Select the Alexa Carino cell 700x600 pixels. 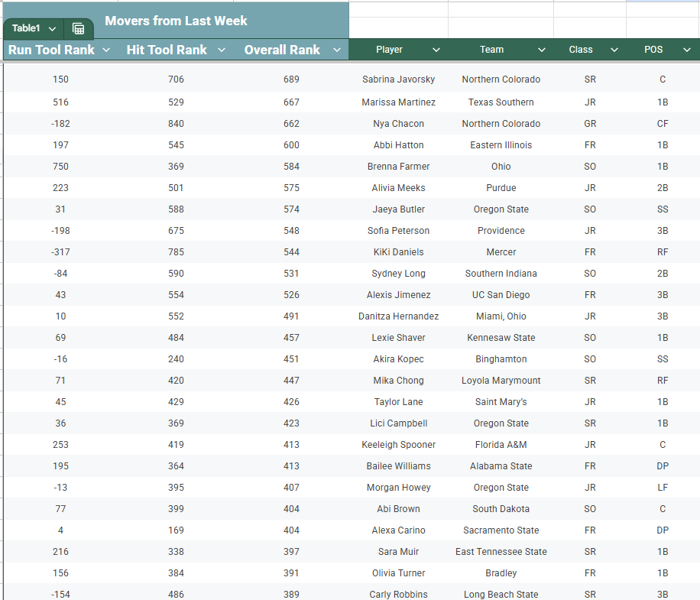398,530
